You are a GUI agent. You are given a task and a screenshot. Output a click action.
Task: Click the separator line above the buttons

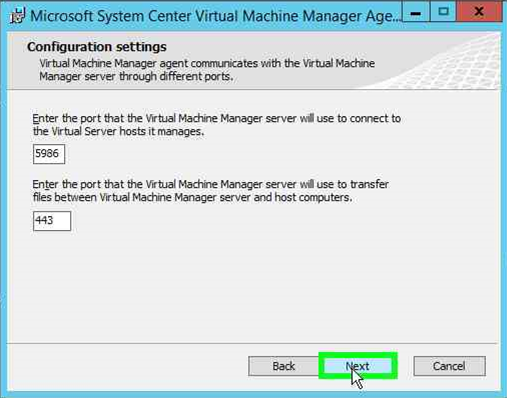[x=252, y=343]
